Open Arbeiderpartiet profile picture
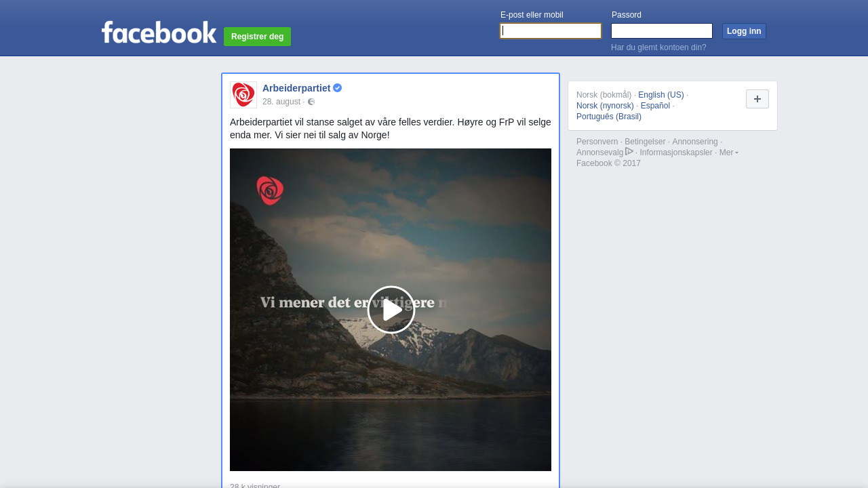This screenshot has height=488, width=868. pos(243,95)
